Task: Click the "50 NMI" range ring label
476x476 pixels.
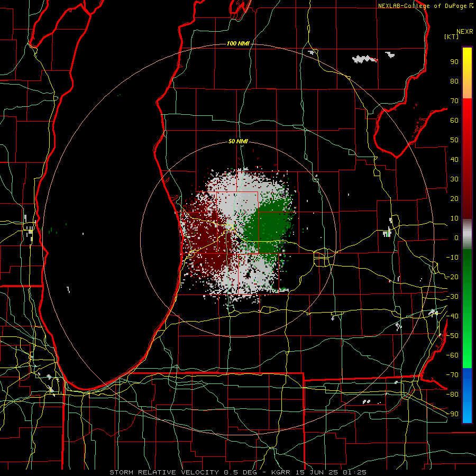Action: [238, 141]
